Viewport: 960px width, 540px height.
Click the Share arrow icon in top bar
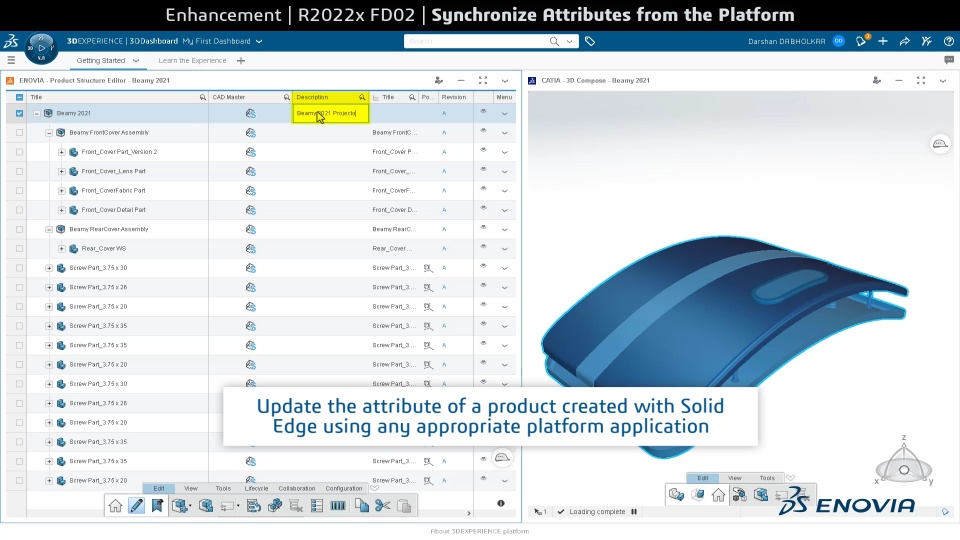[904, 41]
